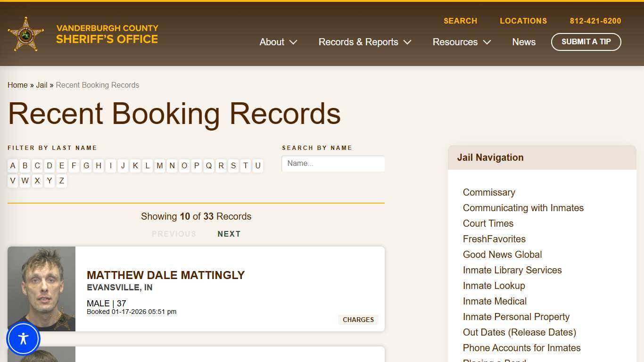Filter booking records by last name A
The width and height of the screenshot is (644, 362).
13,165
